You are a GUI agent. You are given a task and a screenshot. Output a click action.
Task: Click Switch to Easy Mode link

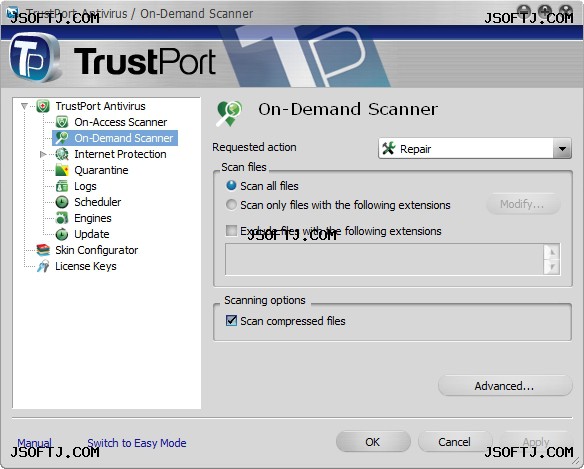coord(137,443)
